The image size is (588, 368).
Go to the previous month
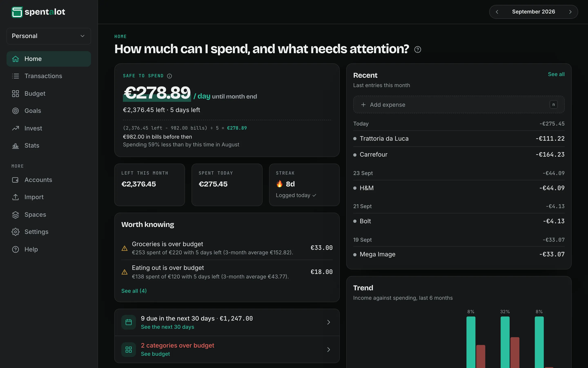pos(497,12)
